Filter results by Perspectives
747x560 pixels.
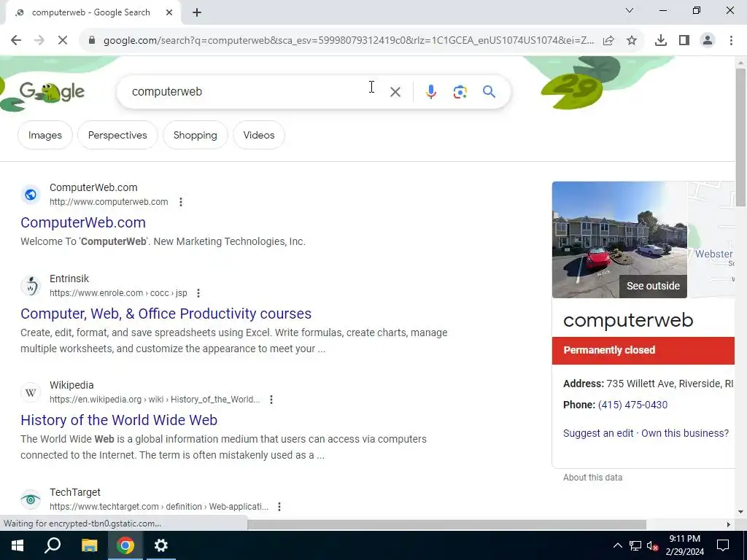[x=117, y=135]
